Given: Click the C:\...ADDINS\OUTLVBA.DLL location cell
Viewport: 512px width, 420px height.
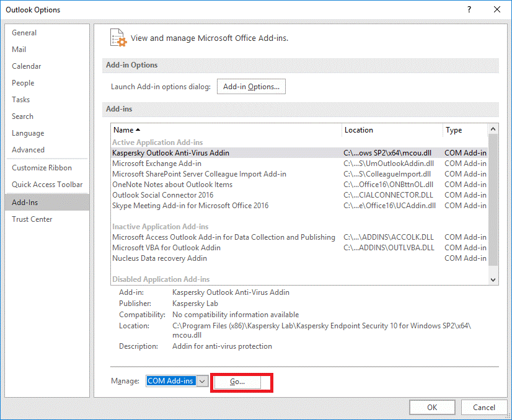Looking at the screenshot, I should point(389,248).
